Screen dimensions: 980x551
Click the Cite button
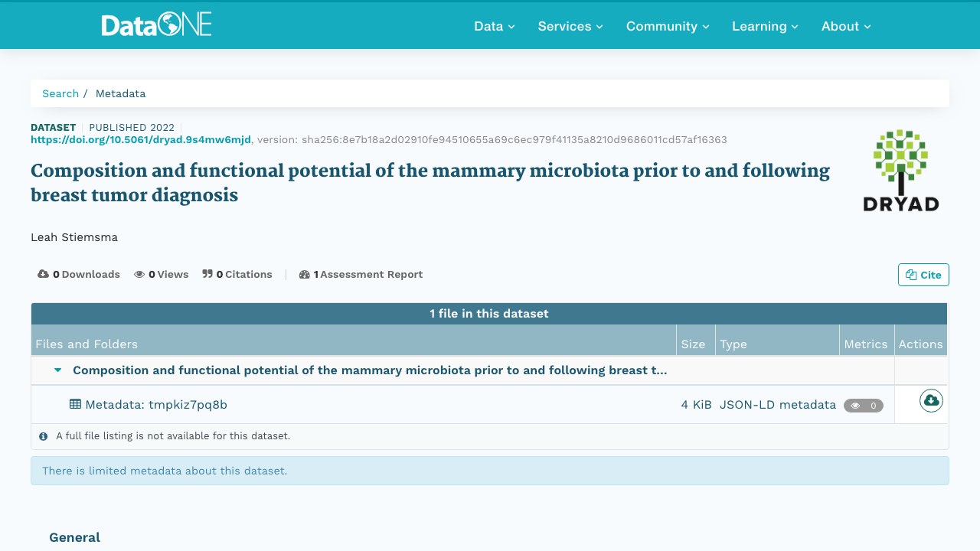923,275
